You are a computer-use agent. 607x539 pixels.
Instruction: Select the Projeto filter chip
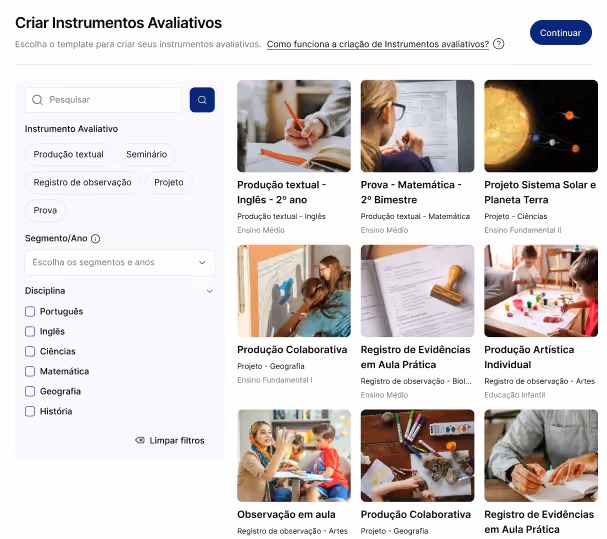tap(169, 182)
